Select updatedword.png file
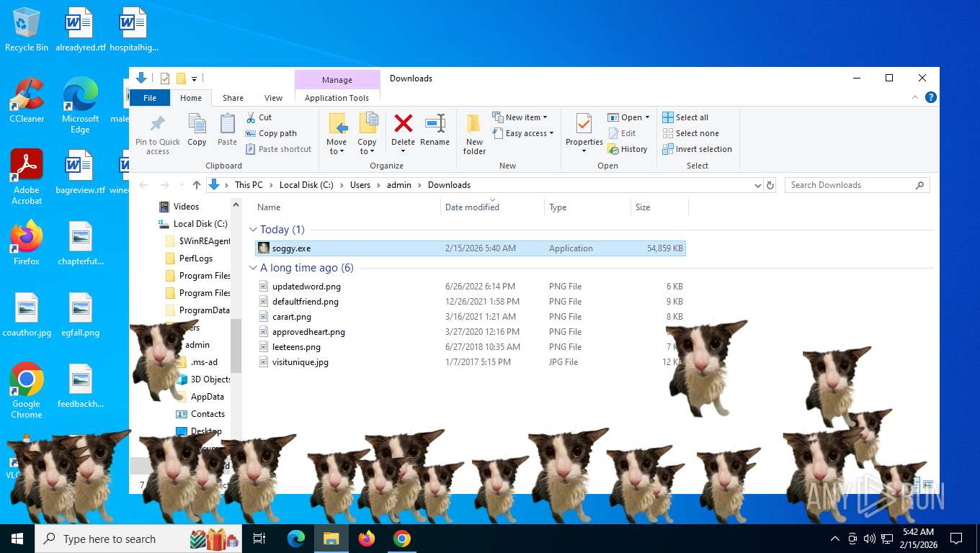 point(471,287)
